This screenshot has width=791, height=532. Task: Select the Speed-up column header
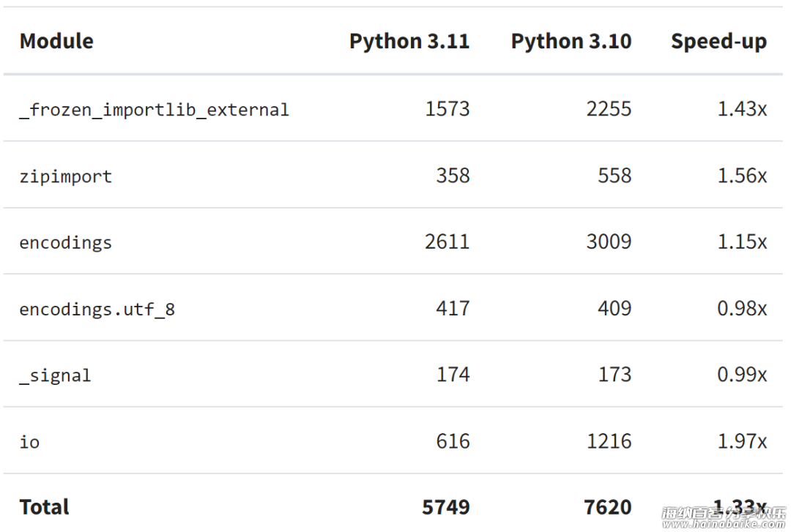719,41
